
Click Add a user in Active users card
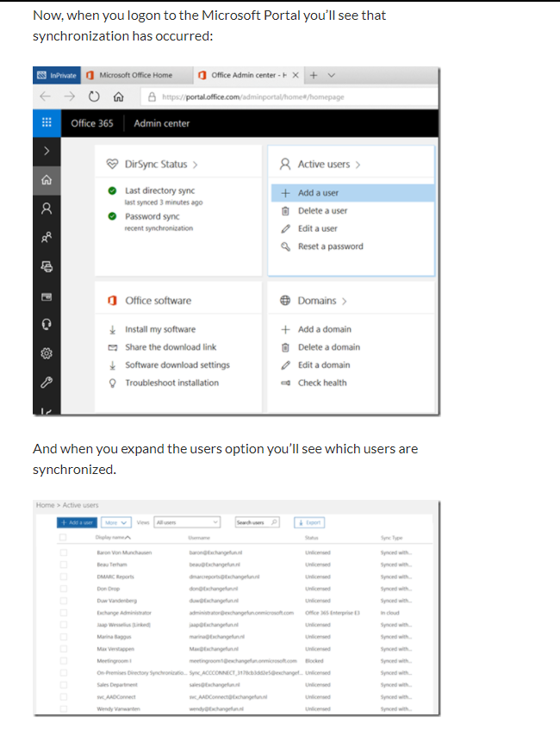click(x=353, y=193)
